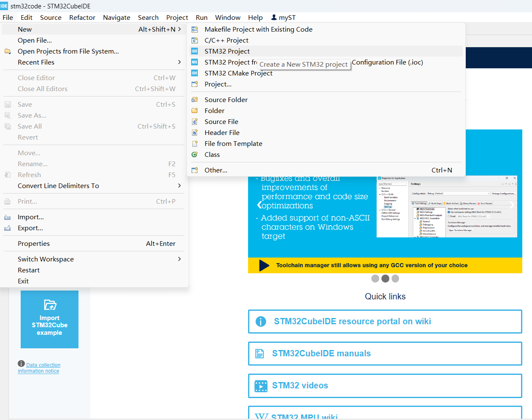Click the Header File icon

(194, 133)
